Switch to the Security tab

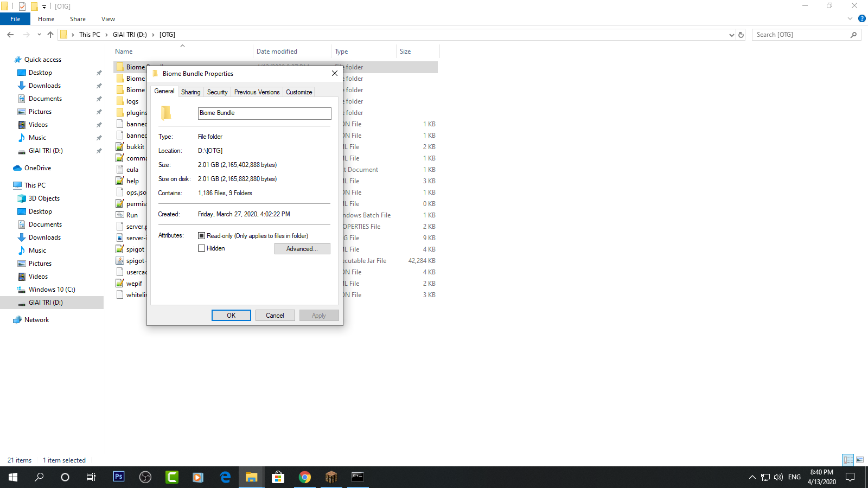[218, 92]
